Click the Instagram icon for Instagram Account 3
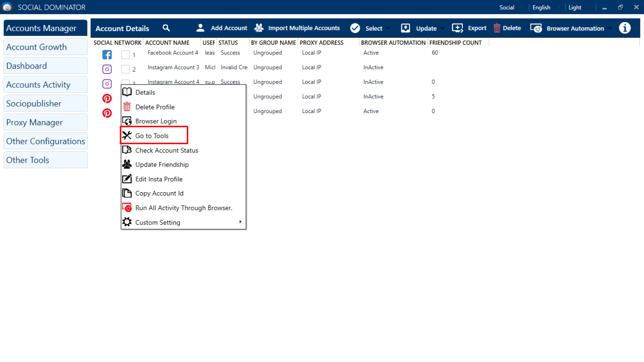Screen dimensions: 644x362 pyautogui.click(x=107, y=69)
